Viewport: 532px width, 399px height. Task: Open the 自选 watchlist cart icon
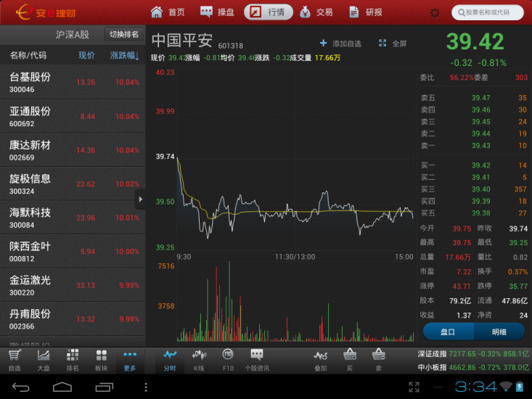15,360
